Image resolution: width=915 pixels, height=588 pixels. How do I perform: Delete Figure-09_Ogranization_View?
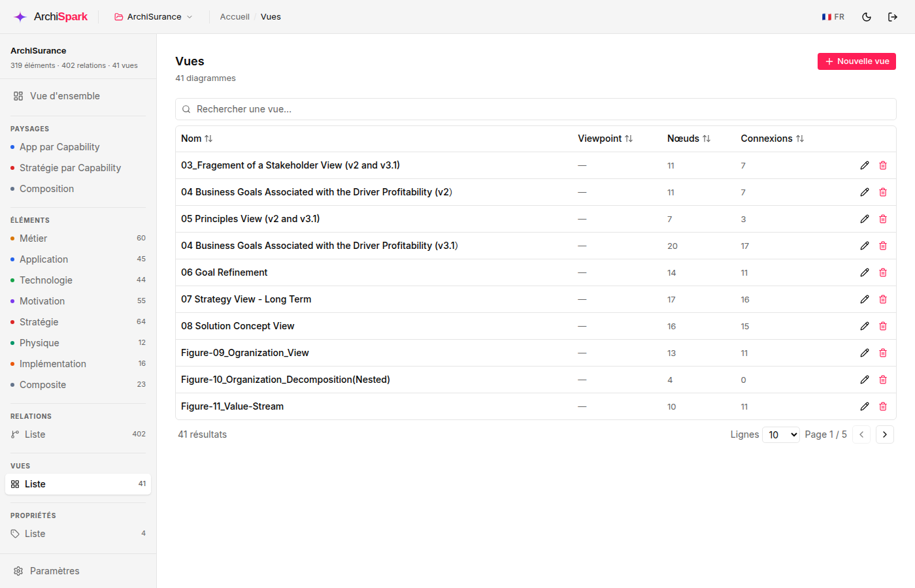[883, 353]
